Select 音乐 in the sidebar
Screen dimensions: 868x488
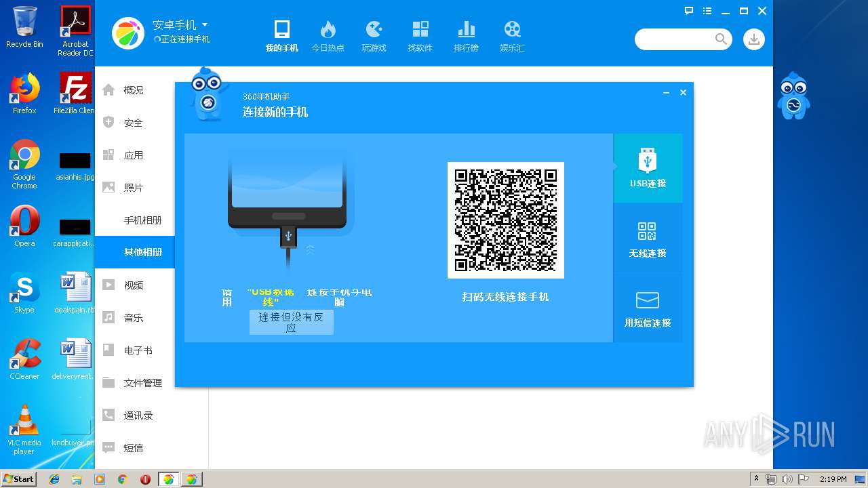tap(134, 318)
